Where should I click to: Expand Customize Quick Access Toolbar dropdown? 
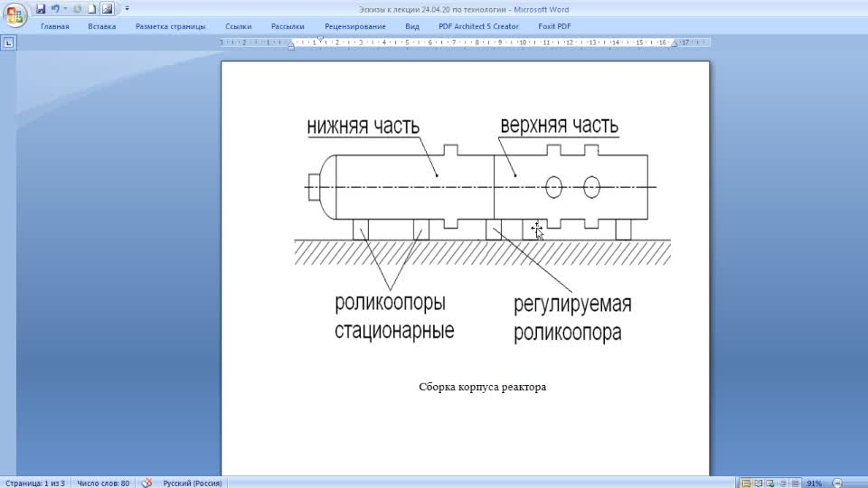coord(127,9)
